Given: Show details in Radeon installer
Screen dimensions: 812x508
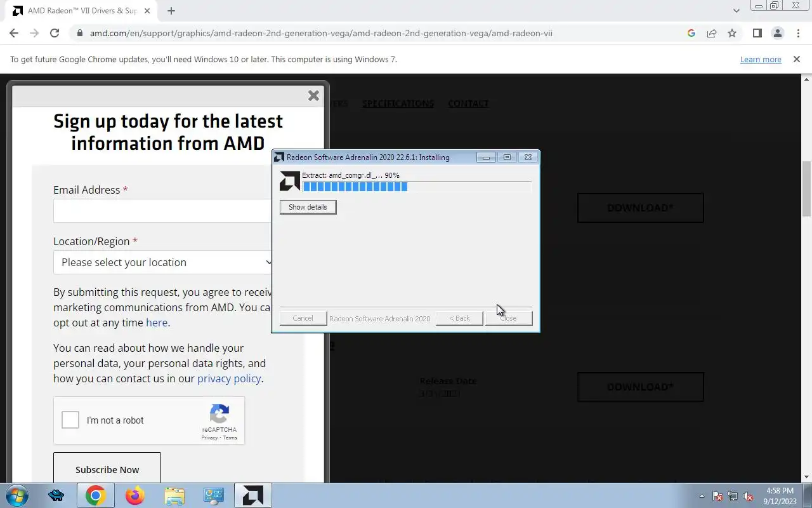Looking at the screenshot, I should 308,207.
